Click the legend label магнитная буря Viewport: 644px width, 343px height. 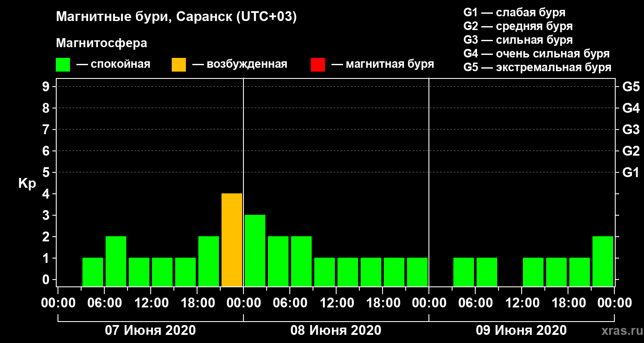coord(390,64)
